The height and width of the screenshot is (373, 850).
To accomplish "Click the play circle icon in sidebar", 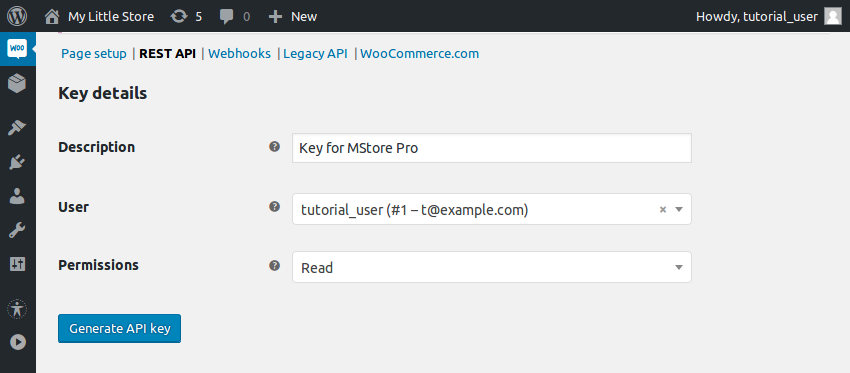I will 17,342.
